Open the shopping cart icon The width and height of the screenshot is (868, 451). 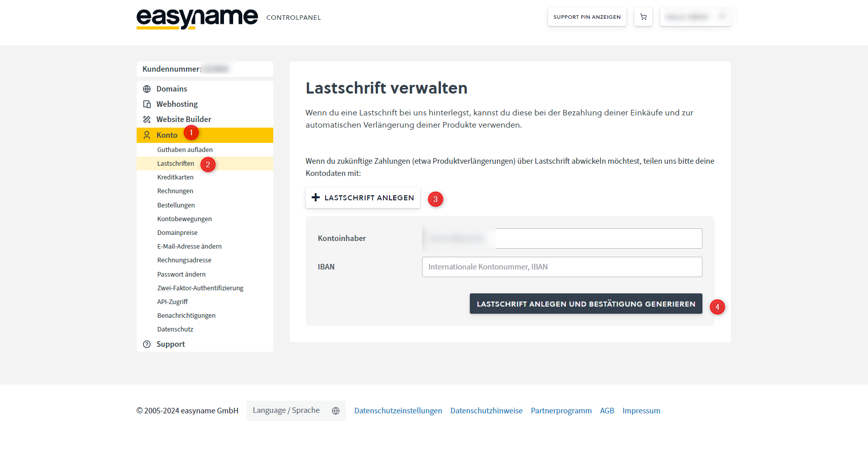coord(643,17)
